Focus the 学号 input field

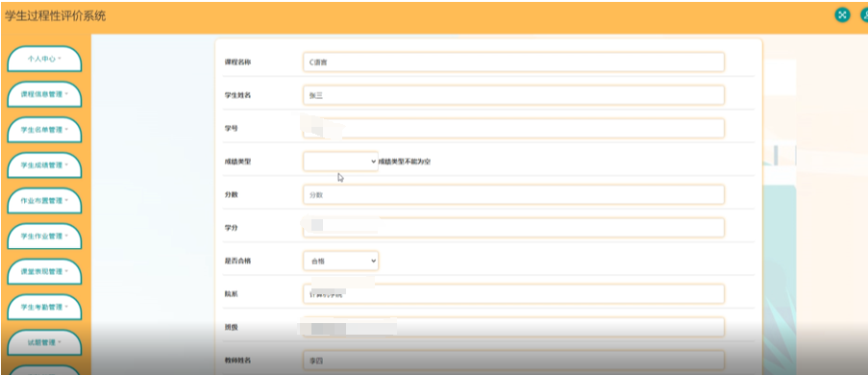(513, 129)
